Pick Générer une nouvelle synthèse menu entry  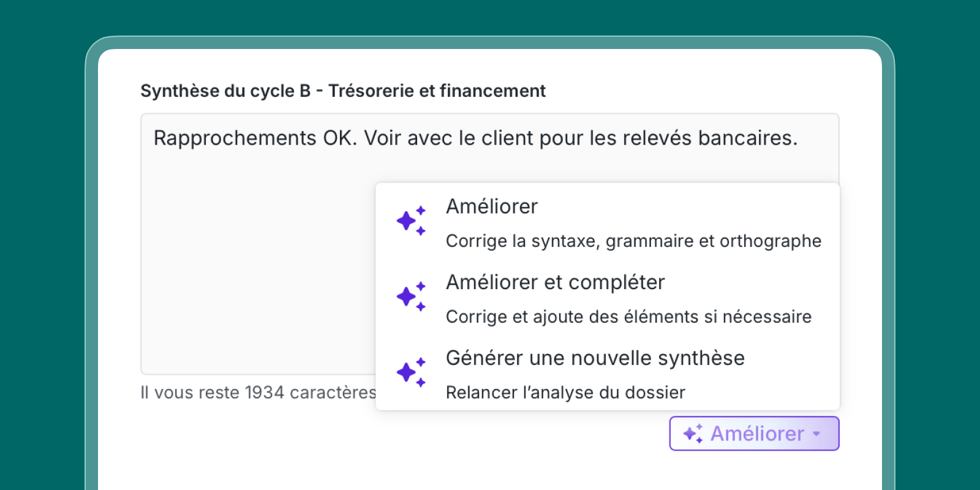(595, 358)
